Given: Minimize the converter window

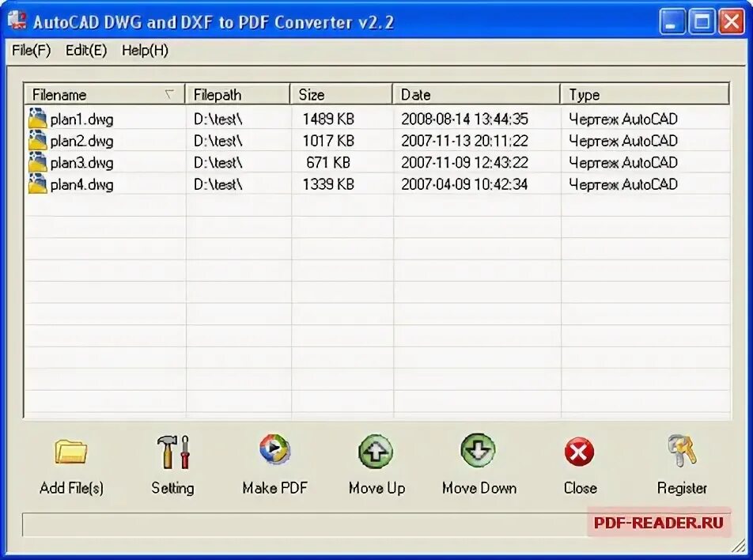Looking at the screenshot, I should point(672,21).
